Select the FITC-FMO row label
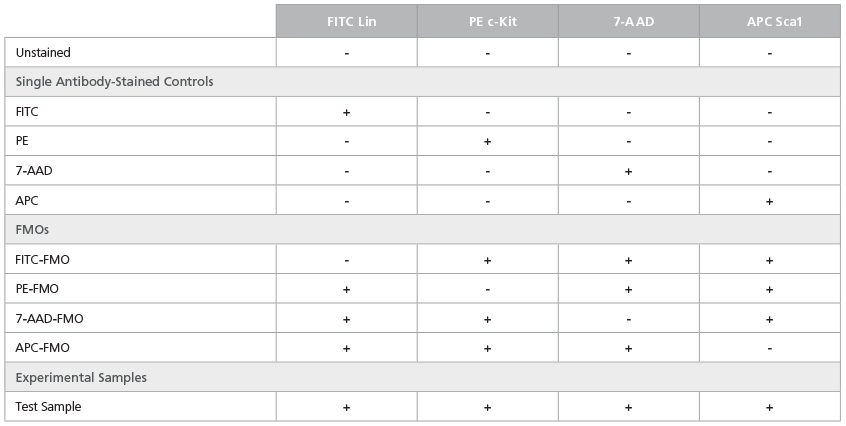The image size is (846, 426). 43,259
